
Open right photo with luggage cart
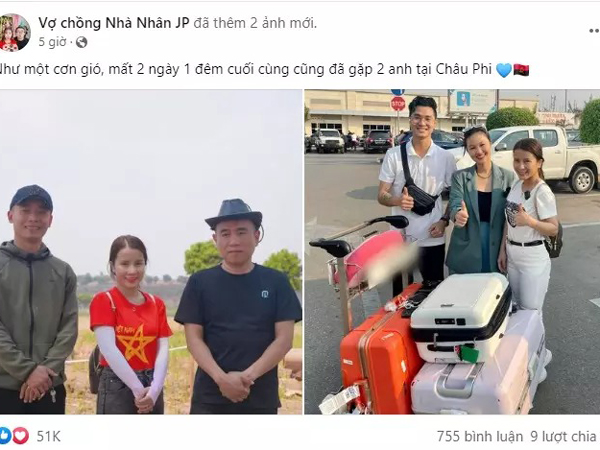pyautogui.click(x=452, y=252)
